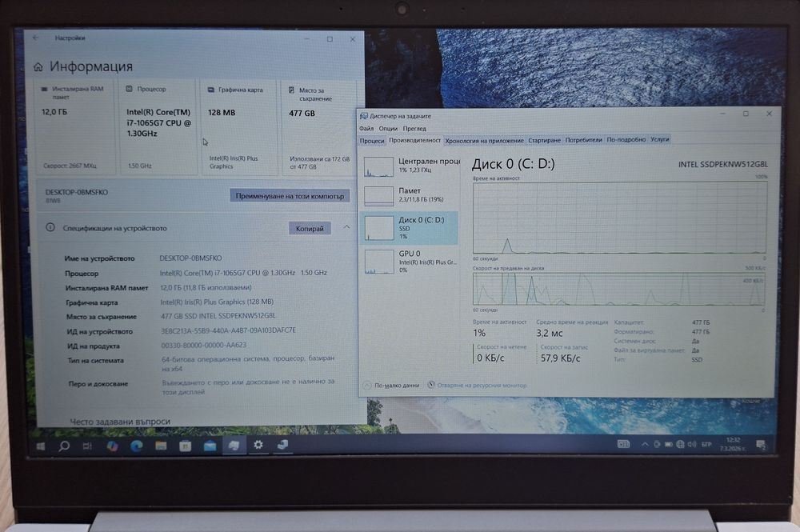Open the Място за съхранение card
This screenshot has width=800, height=532.
[320, 129]
